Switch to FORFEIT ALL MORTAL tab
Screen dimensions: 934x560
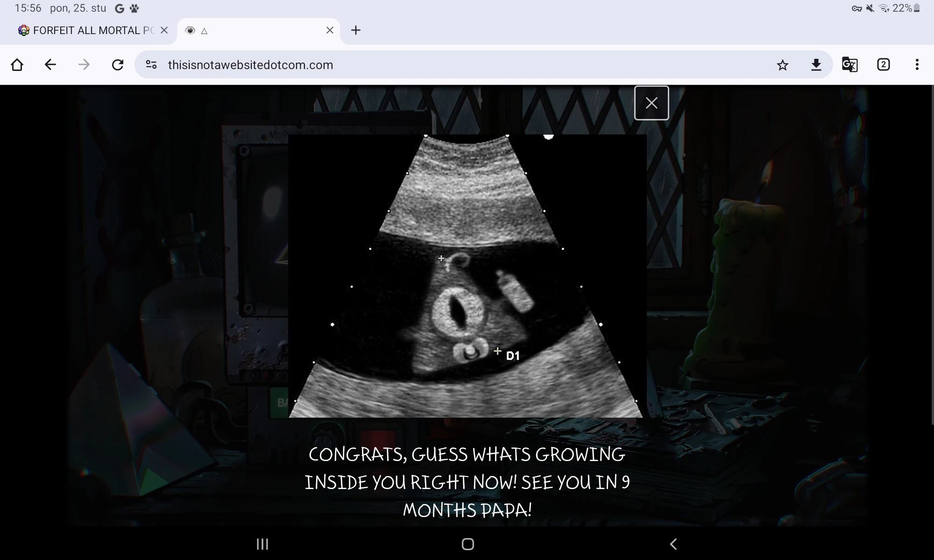click(x=86, y=30)
